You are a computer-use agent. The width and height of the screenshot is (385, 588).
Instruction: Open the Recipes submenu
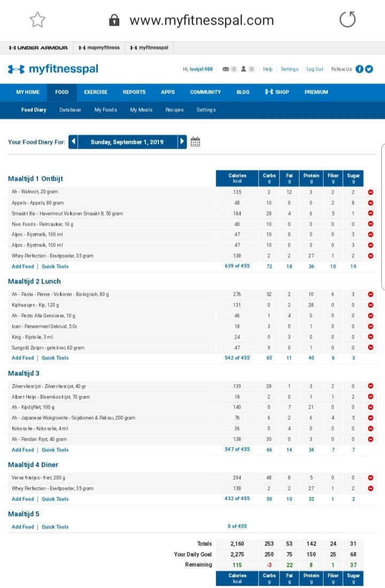174,110
